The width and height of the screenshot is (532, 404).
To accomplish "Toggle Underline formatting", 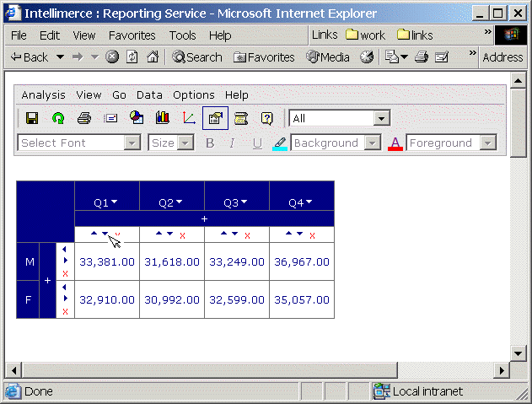I will coord(257,143).
